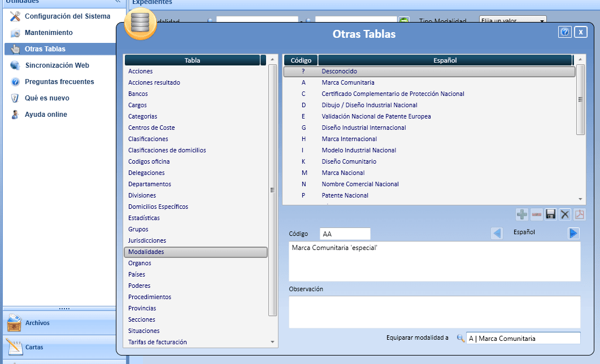Select Acciones resultado in the Tabla list
The image size is (600, 364).
click(x=196, y=82)
